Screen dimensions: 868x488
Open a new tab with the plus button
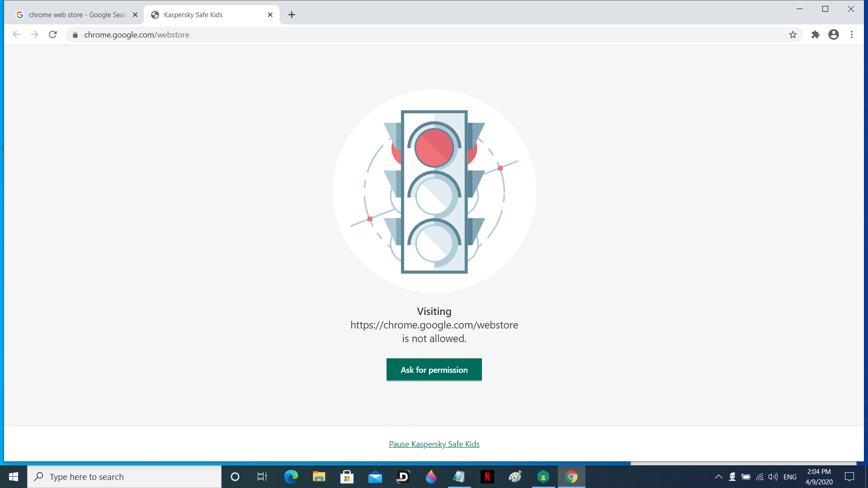[x=292, y=15]
